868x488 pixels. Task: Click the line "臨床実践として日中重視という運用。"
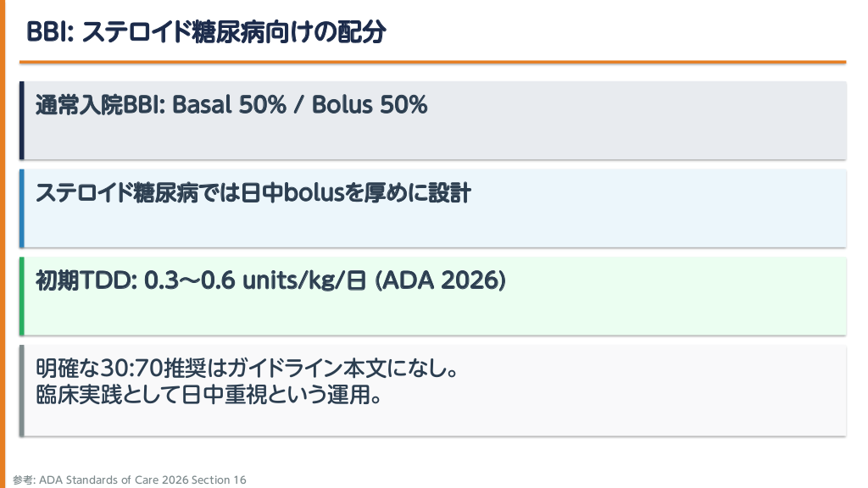pyautogui.click(x=208, y=395)
